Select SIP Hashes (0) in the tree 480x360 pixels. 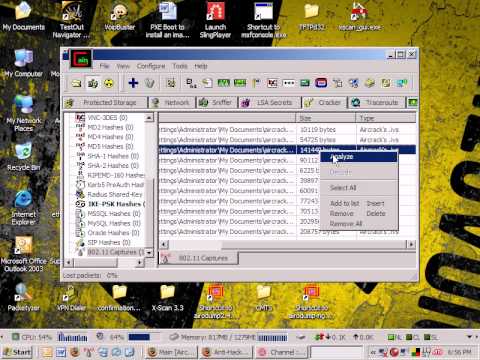108,242
